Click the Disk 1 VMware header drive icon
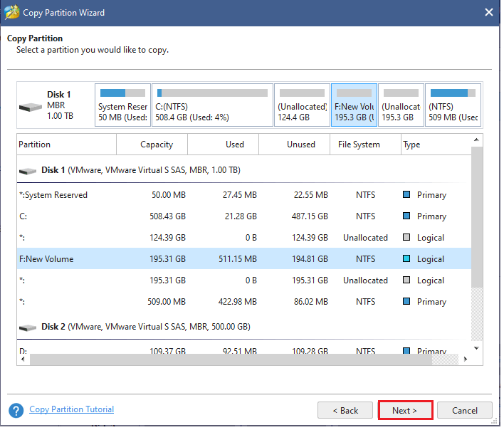This screenshot has height=430, width=504. tap(28, 171)
